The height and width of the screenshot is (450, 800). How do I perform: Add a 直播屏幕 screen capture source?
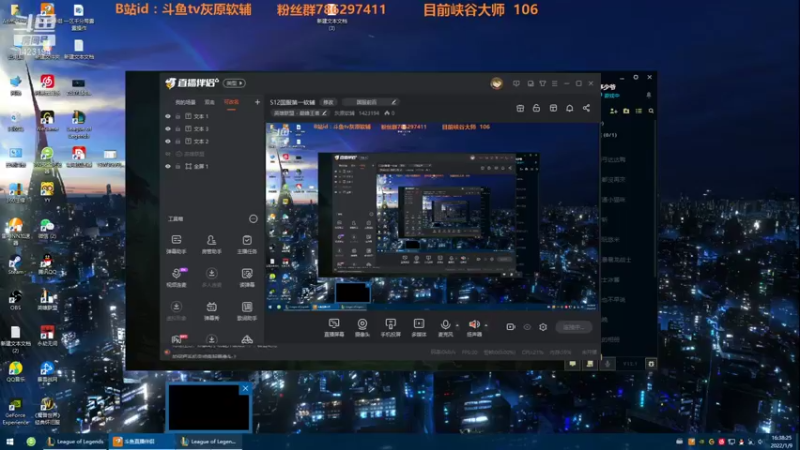[x=334, y=328]
